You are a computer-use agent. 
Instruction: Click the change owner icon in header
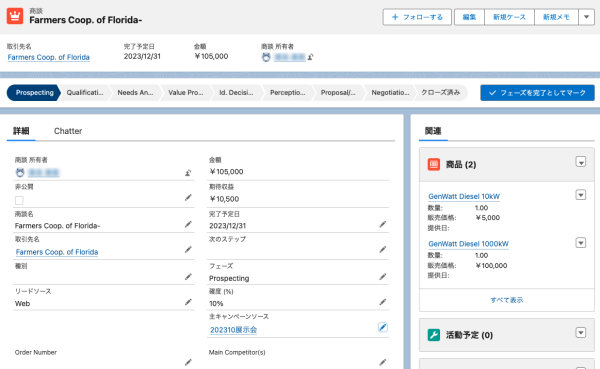[310, 57]
